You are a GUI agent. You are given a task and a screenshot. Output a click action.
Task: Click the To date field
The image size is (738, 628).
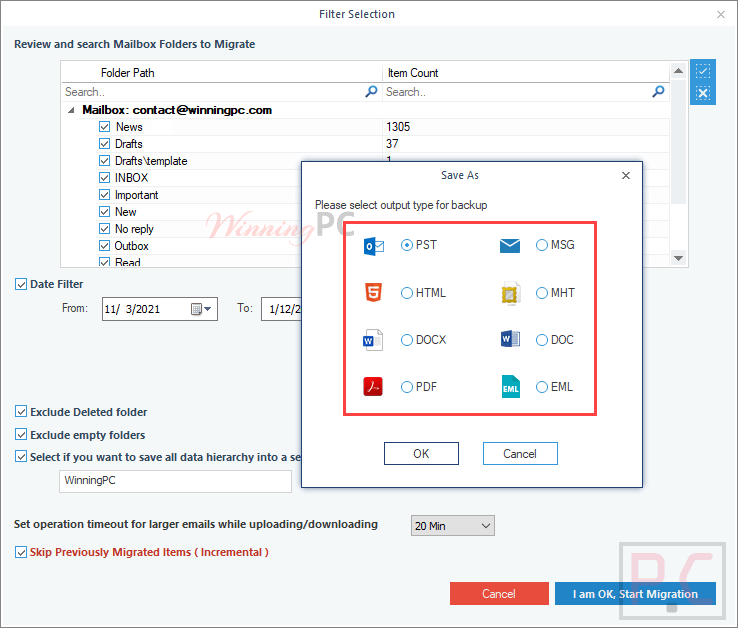point(281,309)
